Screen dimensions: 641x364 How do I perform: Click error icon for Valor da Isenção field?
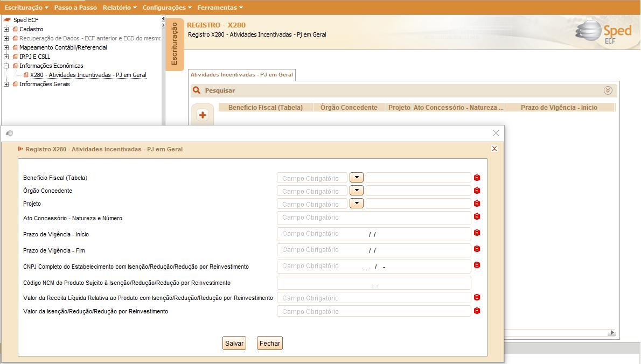point(477,311)
